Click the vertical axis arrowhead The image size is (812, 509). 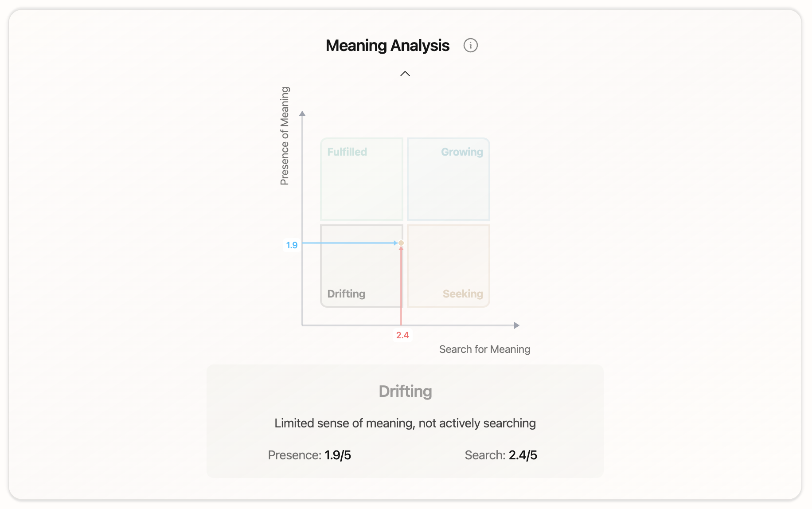pyautogui.click(x=302, y=114)
